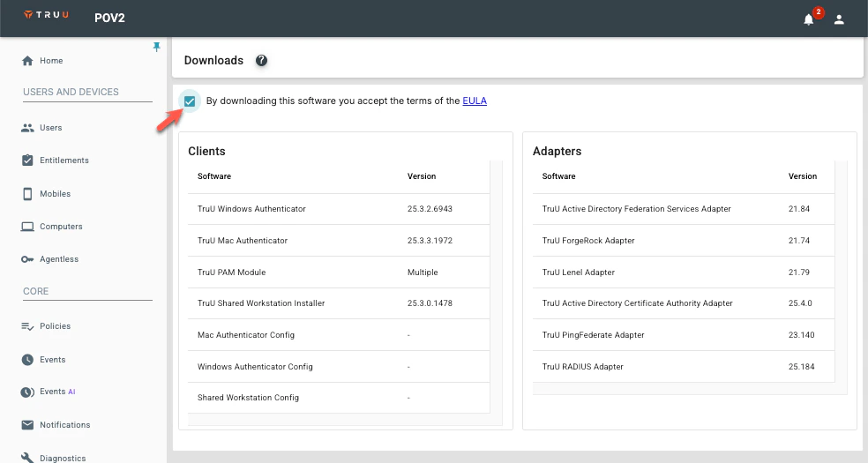This screenshot has width=868, height=463.
Task: Click the POV2 tenant name
Action: 109,18
